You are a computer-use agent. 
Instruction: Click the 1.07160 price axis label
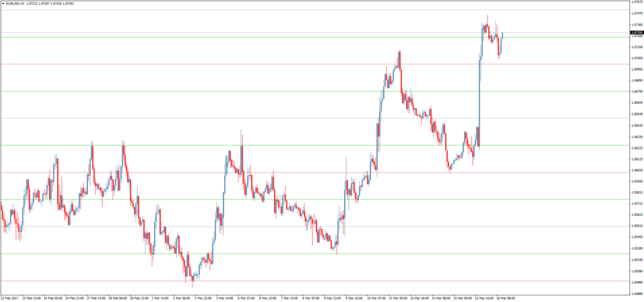point(637,47)
